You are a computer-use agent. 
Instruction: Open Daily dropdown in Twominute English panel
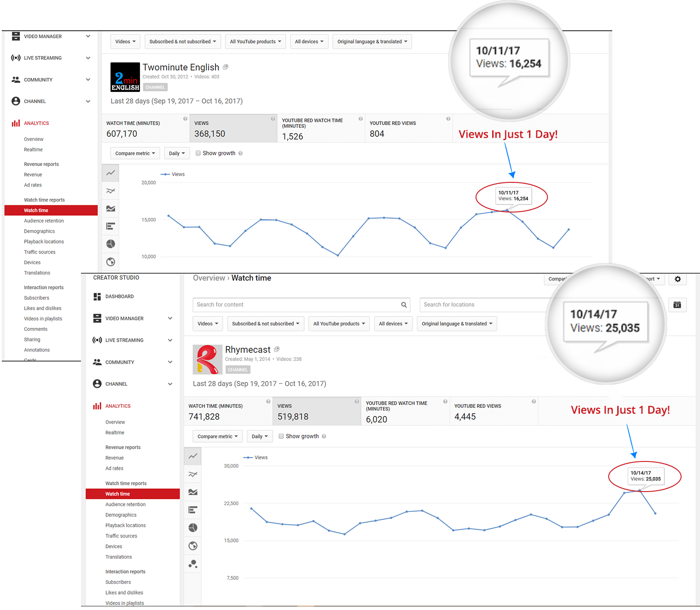tap(177, 154)
